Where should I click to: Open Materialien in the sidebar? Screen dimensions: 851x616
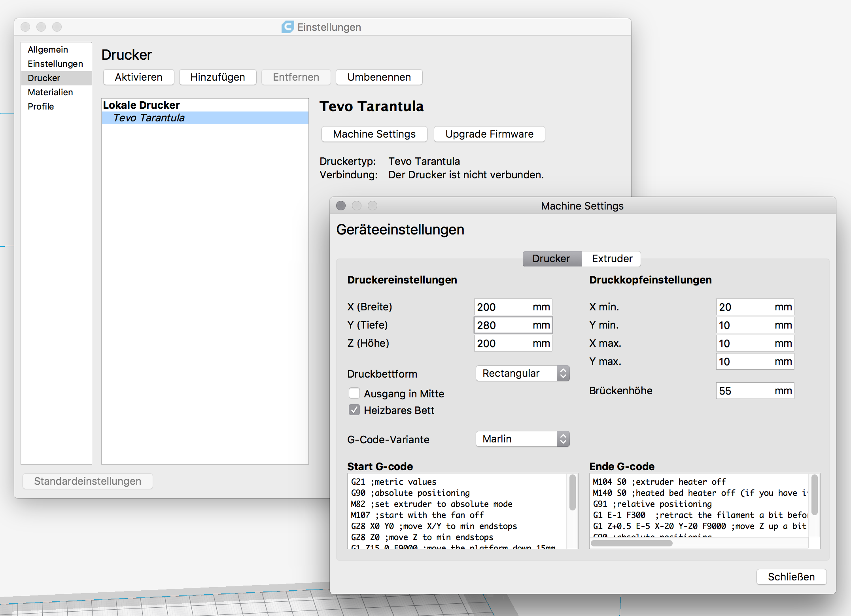click(56, 92)
